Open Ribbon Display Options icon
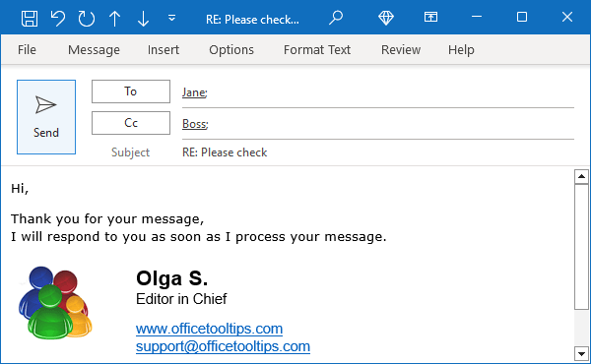591x364 pixels. (x=430, y=17)
